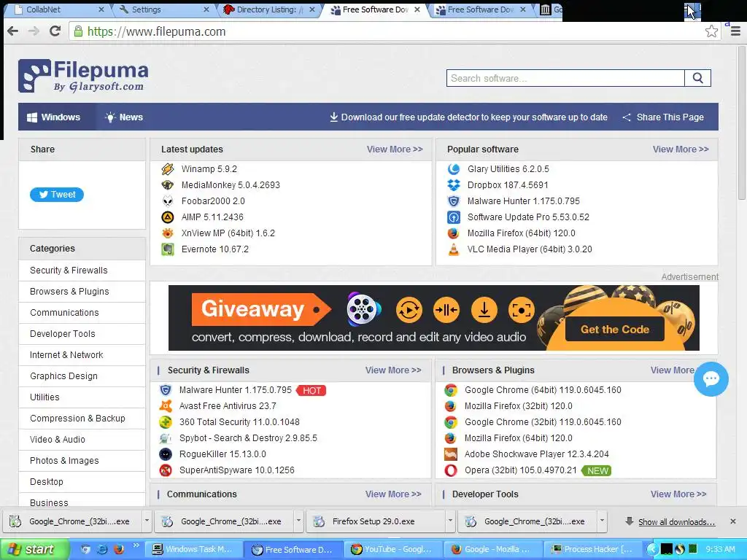Click Share This Page
Screen dimensions: 747x560
coord(663,117)
